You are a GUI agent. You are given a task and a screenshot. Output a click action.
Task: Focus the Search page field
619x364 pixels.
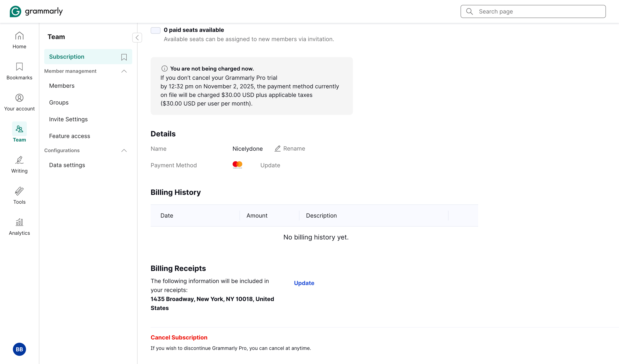(533, 11)
